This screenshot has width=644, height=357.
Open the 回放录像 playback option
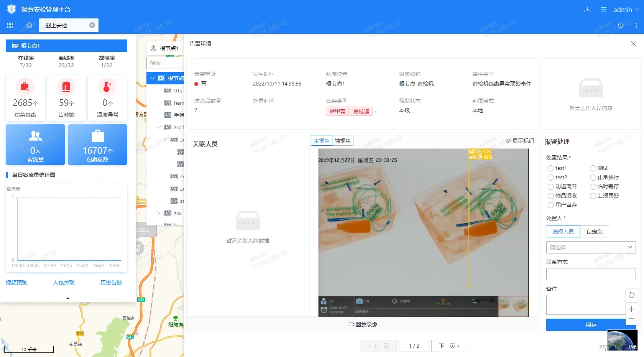[x=362, y=324]
